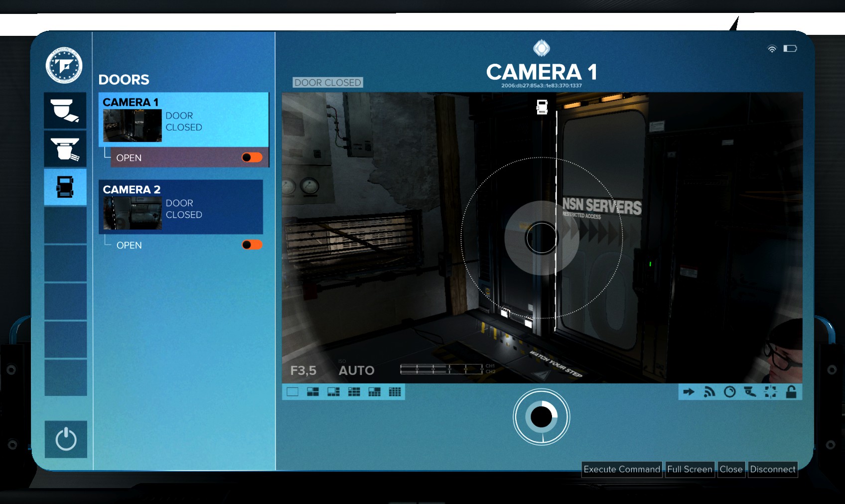Switch to single-view camera layout

coord(292,392)
